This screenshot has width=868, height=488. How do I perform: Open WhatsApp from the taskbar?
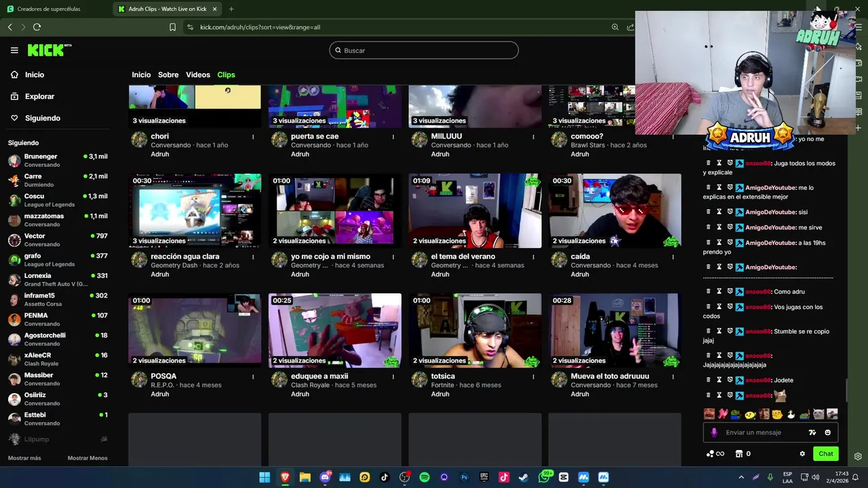tap(545, 477)
